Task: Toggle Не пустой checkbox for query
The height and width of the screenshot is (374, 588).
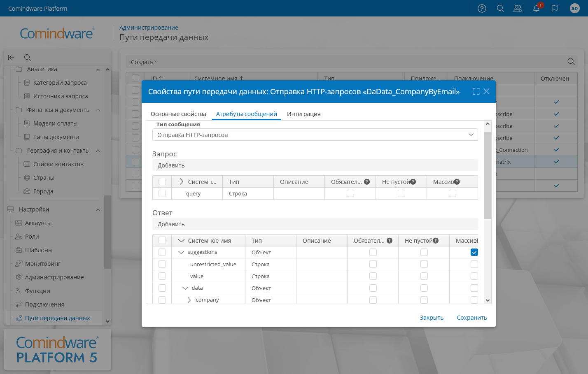Action: point(401,193)
